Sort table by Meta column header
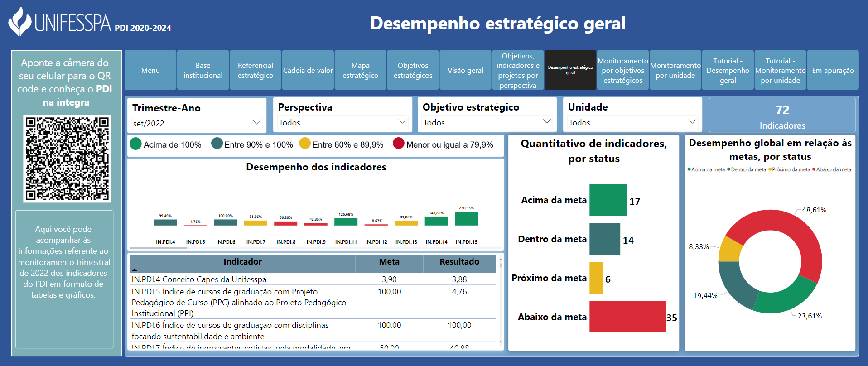The height and width of the screenshot is (366, 868). [389, 262]
